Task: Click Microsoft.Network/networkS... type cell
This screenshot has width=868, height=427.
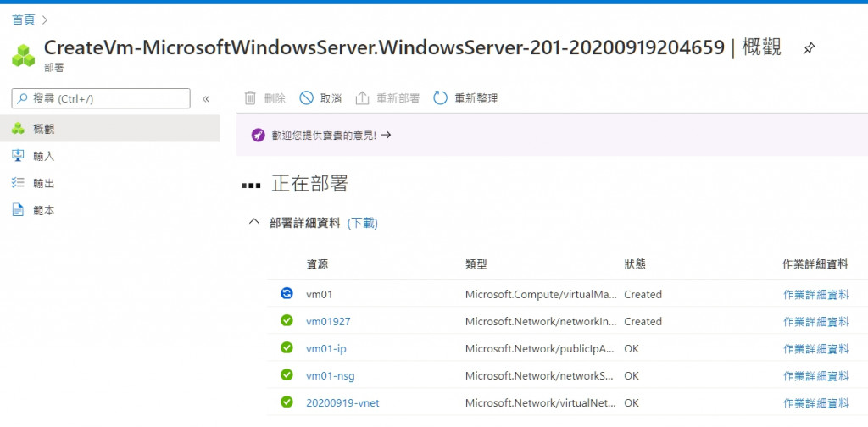Action: click(539, 375)
